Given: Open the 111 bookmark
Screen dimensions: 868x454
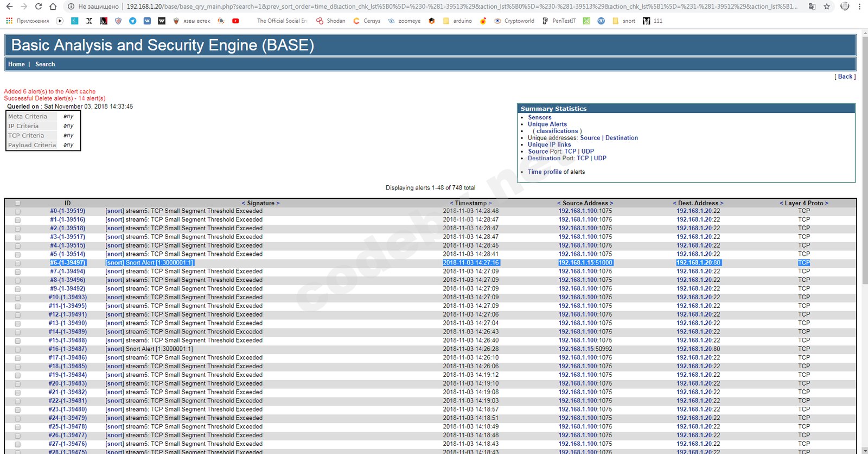Looking at the screenshot, I should 653,21.
